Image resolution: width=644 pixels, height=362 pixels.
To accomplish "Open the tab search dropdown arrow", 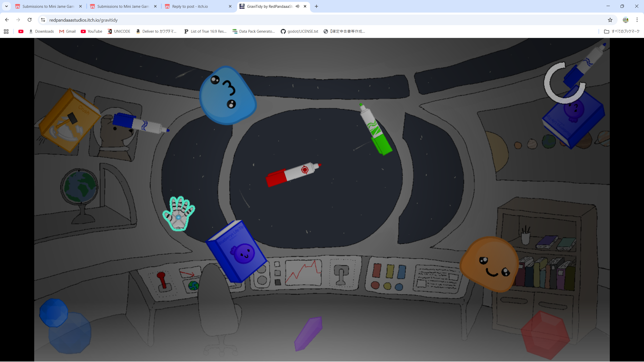I will 7,6.
